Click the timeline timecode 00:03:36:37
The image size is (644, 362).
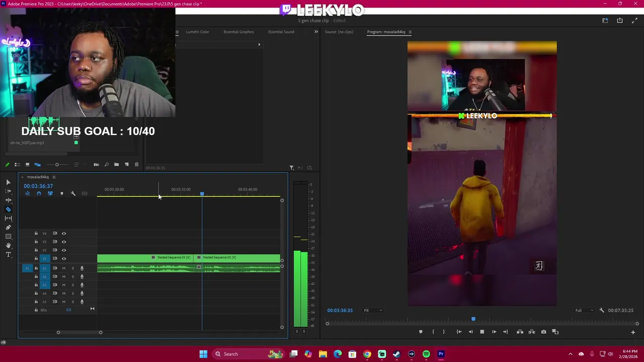38,186
